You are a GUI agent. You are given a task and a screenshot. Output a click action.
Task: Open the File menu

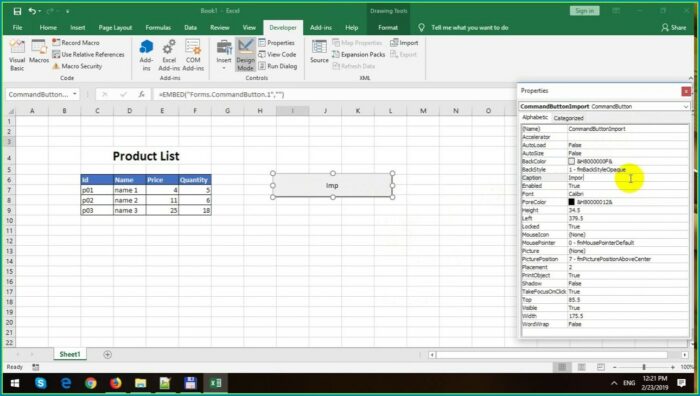pyautogui.click(x=17, y=28)
